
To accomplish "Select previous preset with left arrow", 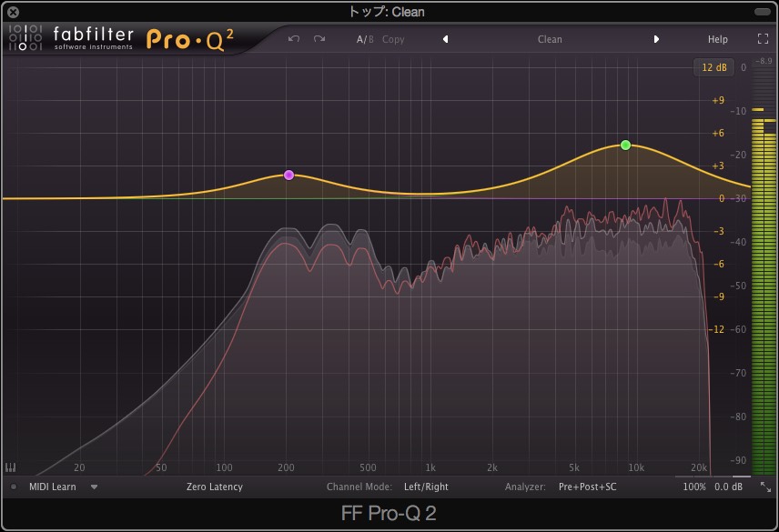I will 446,39.
